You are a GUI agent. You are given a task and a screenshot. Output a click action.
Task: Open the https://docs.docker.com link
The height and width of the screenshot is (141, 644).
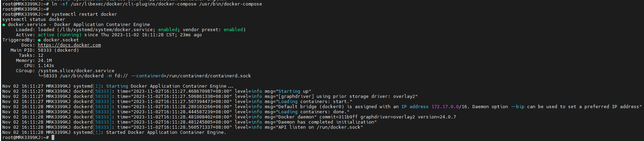point(69,45)
